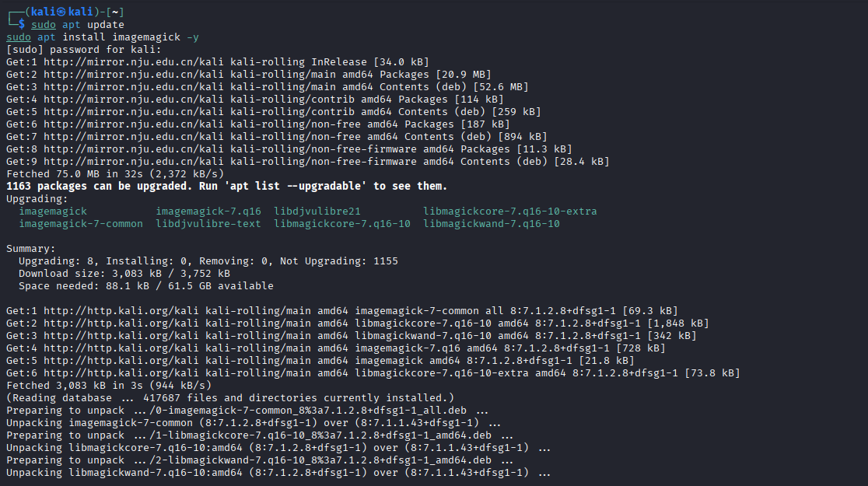
Task: Click the 'libdjvulibre21' package name
Action: [x=317, y=212]
